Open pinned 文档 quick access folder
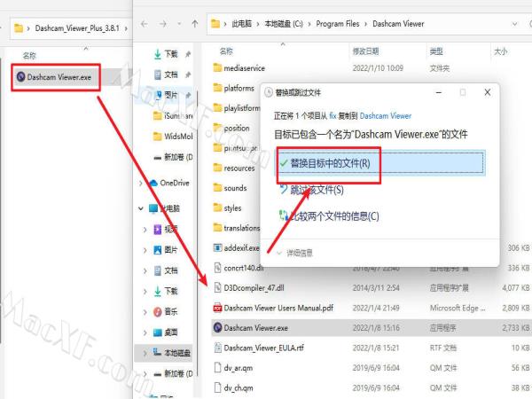This screenshot has height=399, width=532. pyautogui.click(x=170, y=74)
